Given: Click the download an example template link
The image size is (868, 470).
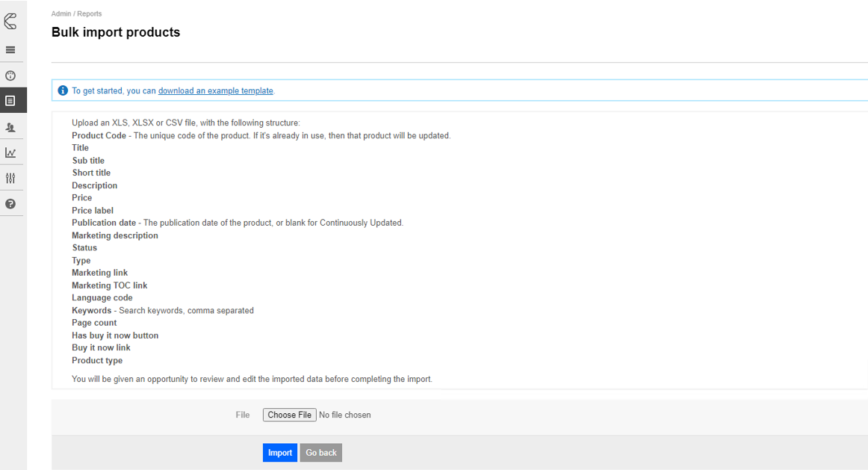Looking at the screenshot, I should click(215, 91).
